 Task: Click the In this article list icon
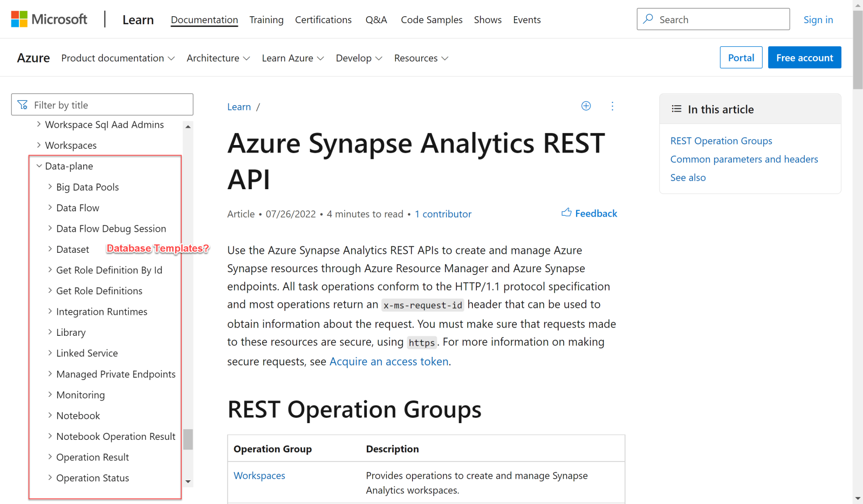pyautogui.click(x=676, y=109)
